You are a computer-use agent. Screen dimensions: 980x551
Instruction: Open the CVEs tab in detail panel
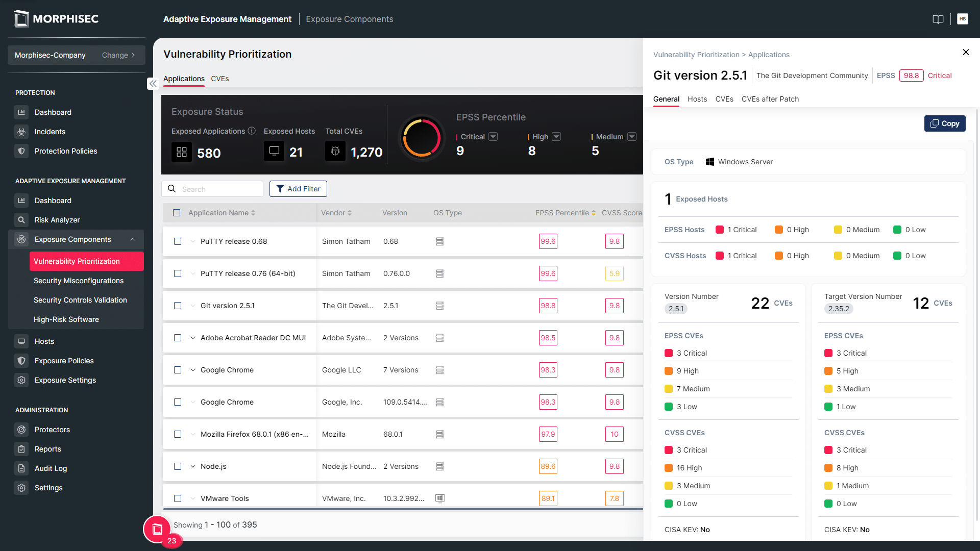[x=724, y=99]
